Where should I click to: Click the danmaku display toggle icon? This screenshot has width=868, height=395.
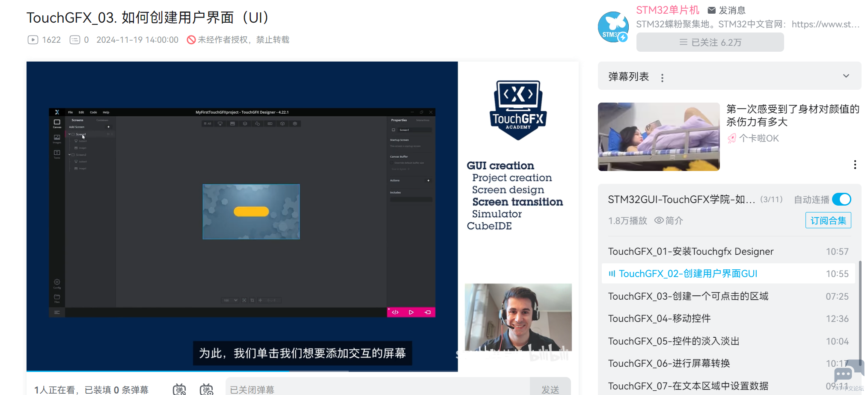179,389
